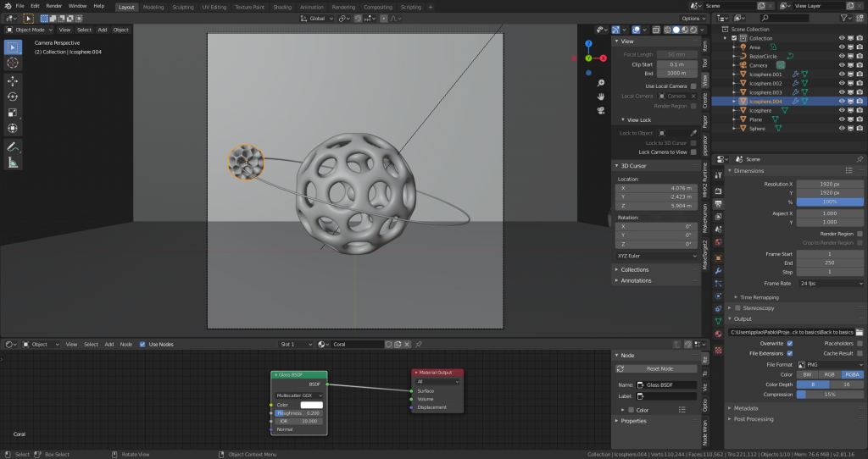Image resolution: width=868 pixels, height=459 pixels.
Task: Select the Move tool
Action: coord(13,80)
